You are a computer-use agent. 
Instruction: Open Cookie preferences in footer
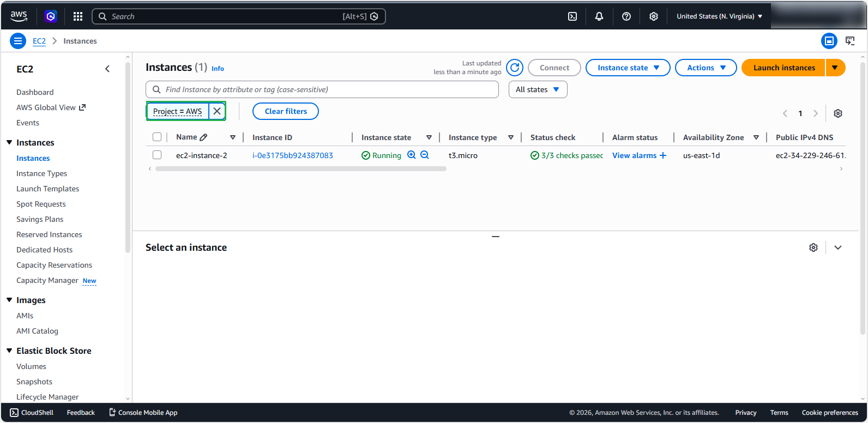830,413
